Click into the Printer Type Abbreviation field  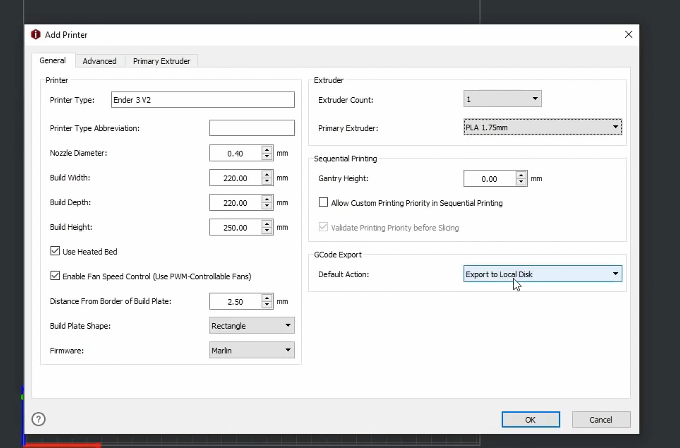[251, 128]
